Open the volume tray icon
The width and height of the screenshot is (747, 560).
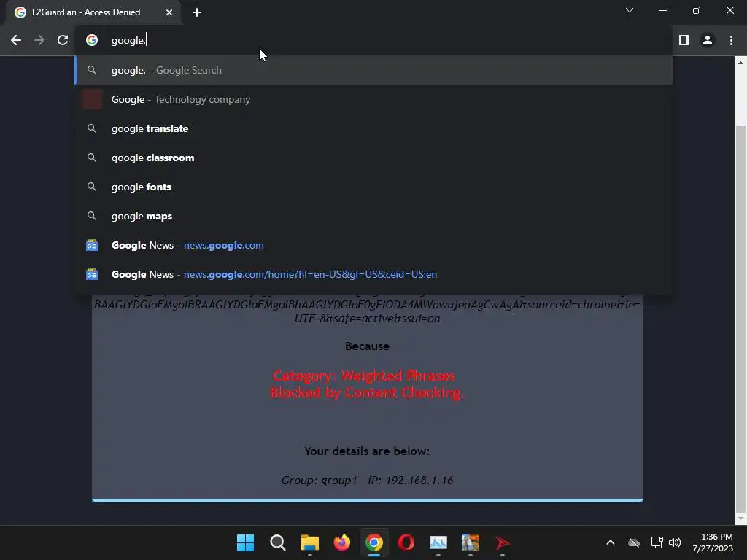coord(675,542)
